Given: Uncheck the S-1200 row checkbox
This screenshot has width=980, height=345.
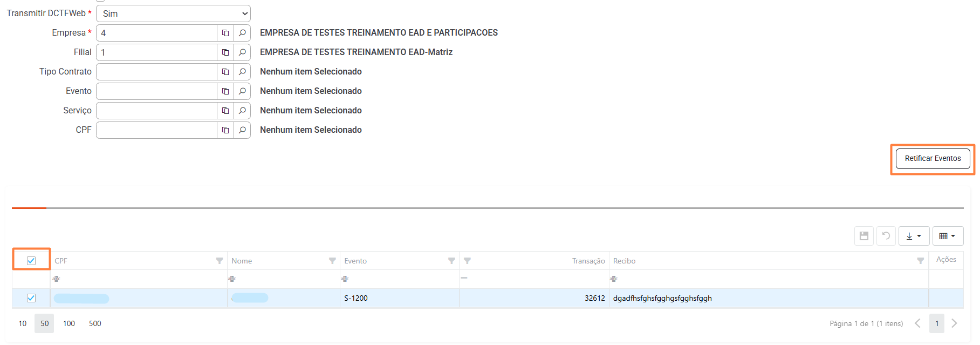Looking at the screenshot, I should point(31,298).
